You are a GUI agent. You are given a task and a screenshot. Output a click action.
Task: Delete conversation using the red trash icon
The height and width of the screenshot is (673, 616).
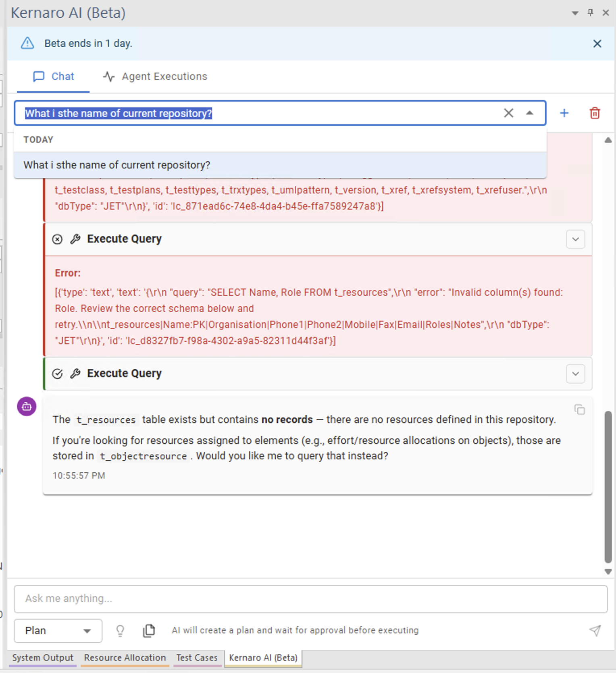pyautogui.click(x=595, y=113)
